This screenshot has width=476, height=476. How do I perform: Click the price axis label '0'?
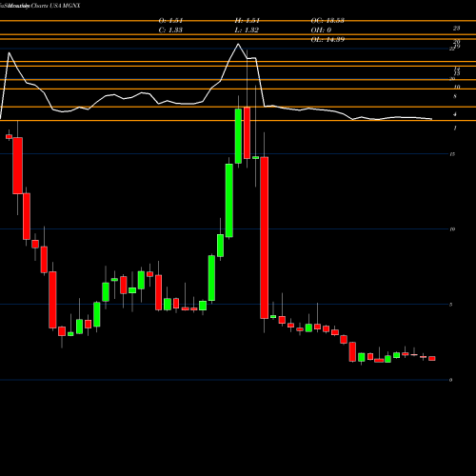[x=450, y=380]
